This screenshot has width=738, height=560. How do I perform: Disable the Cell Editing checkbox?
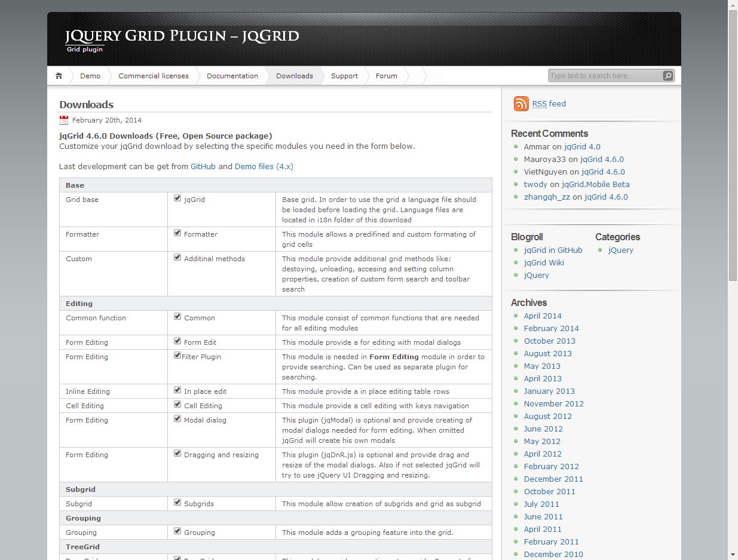[x=177, y=405]
